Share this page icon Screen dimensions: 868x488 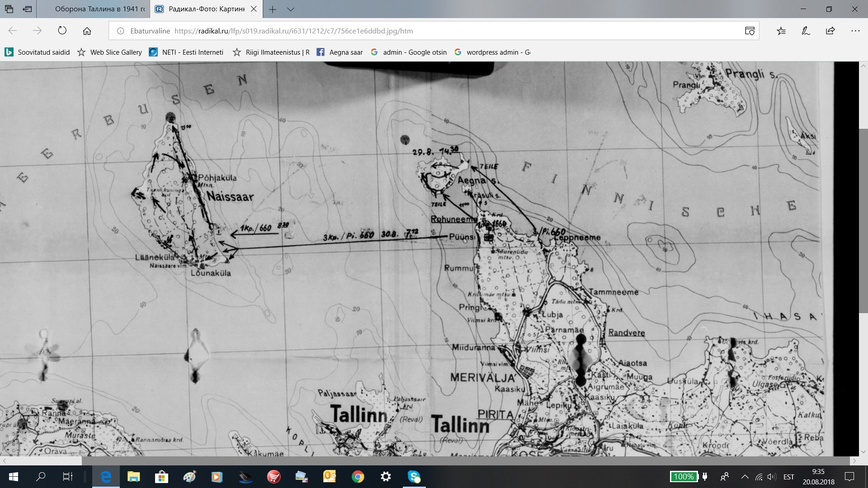pyautogui.click(x=830, y=31)
